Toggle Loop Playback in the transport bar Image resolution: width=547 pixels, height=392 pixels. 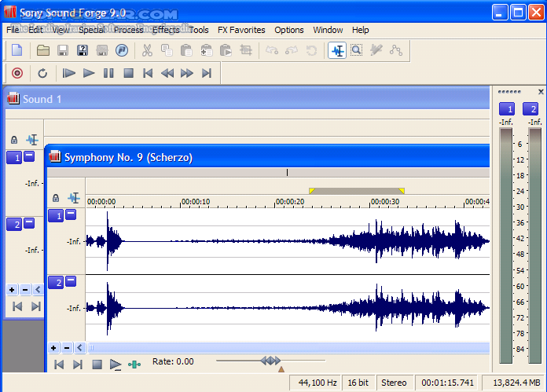(x=42, y=73)
